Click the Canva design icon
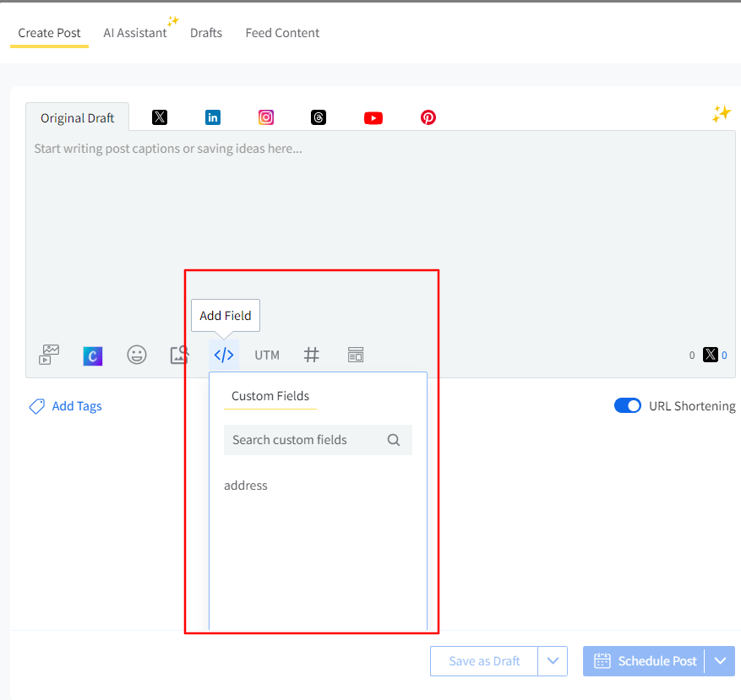This screenshot has width=741, height=700. 93,355
